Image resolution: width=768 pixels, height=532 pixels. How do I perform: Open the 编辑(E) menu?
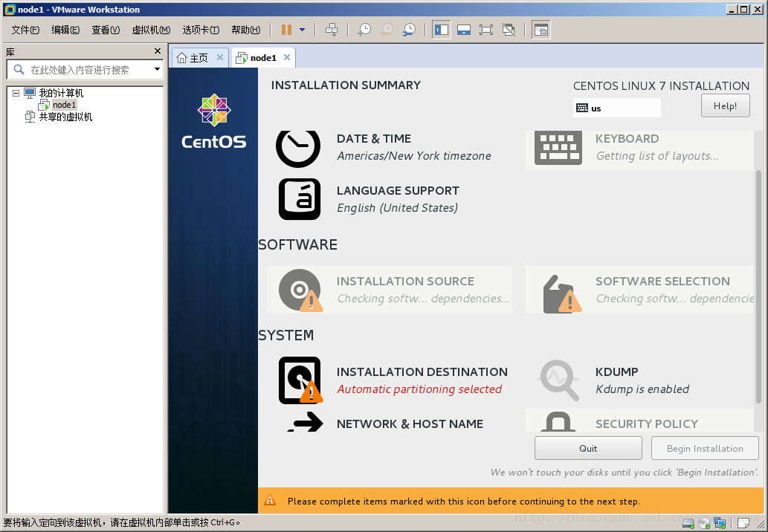tap(65, 30)
